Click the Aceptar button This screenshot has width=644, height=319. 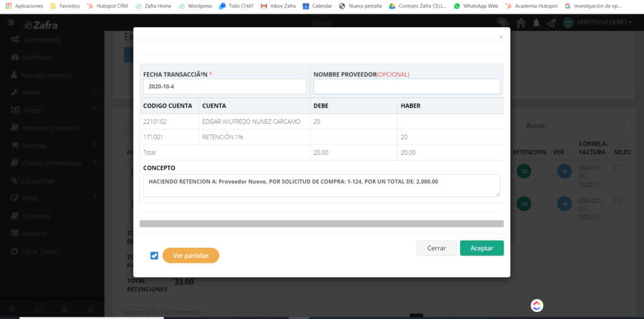pyautogui.click(x=482, y=249)
